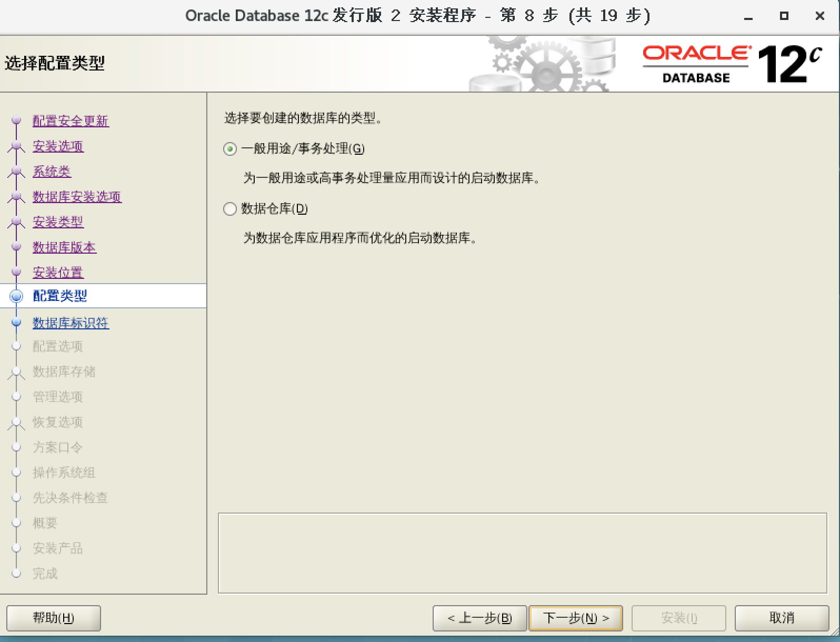Click the 安装选项 step bullet icon
840x642 pixels.
pos(16,145)
